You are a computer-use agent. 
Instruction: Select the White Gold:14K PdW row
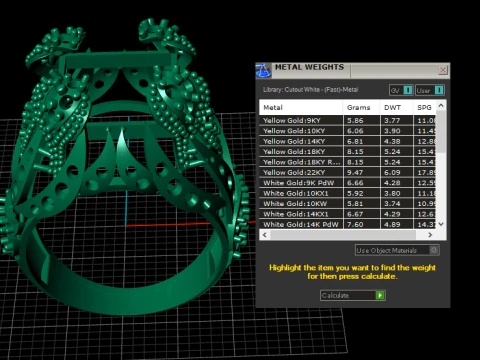(x=347, y=224)
